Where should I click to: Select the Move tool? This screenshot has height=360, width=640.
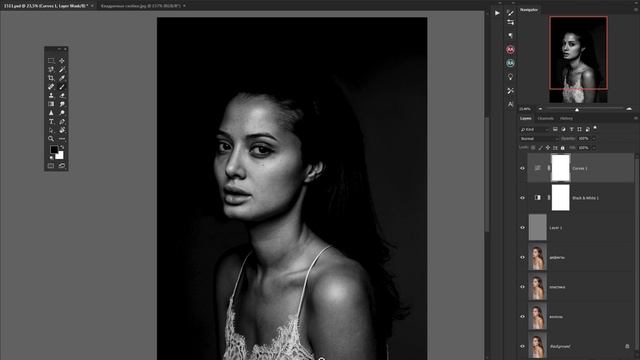click(x=62, y=60)
